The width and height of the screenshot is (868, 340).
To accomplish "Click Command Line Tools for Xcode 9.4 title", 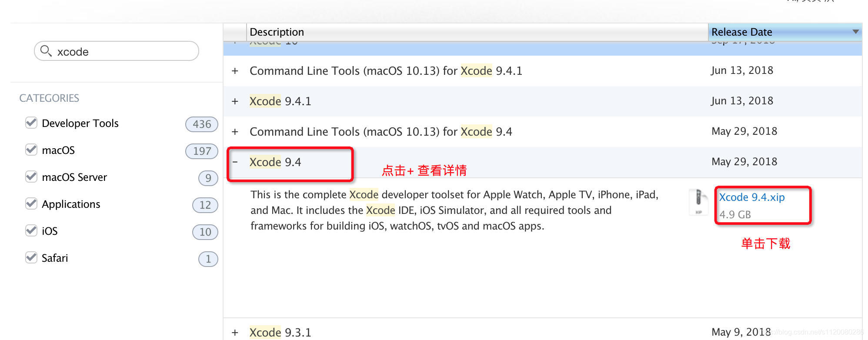I will pos(381,132).
